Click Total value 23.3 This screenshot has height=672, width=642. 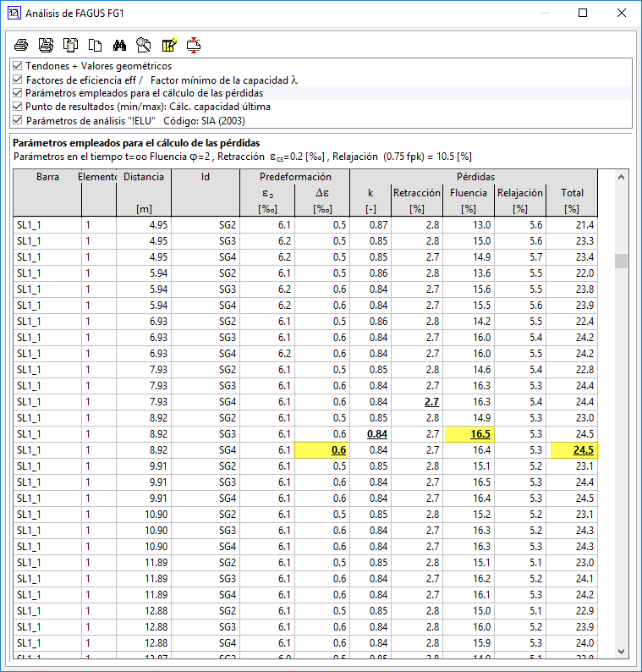584,241
